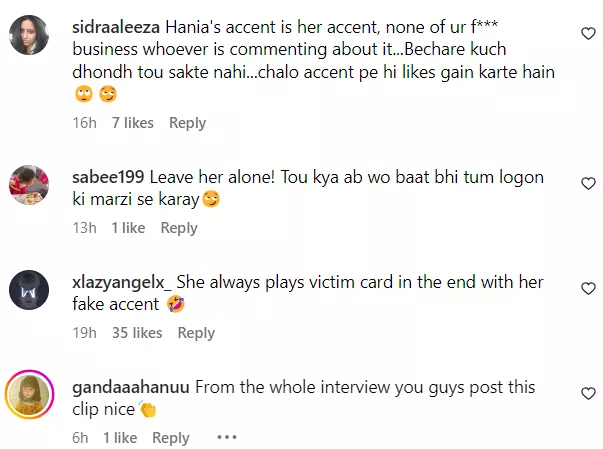Open sidraaleeza's profile picture

[x=29, y=35]
